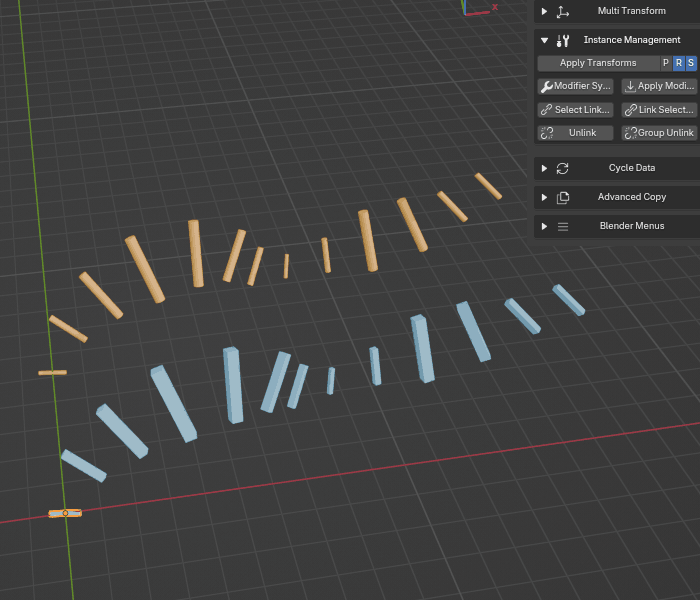The height and width of the screenshot is (600, 700).
Task: Toggle the P position option
Action: [666, 63]
